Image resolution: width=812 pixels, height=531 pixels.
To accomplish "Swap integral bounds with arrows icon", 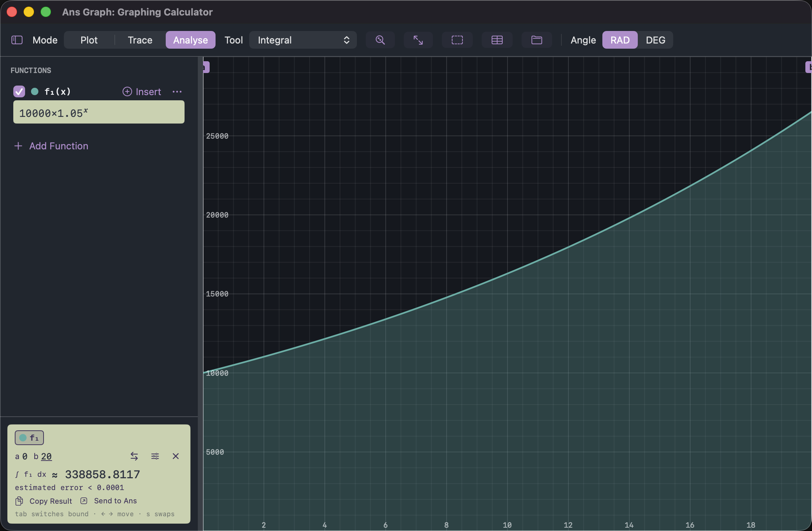I will coord(134,456).
